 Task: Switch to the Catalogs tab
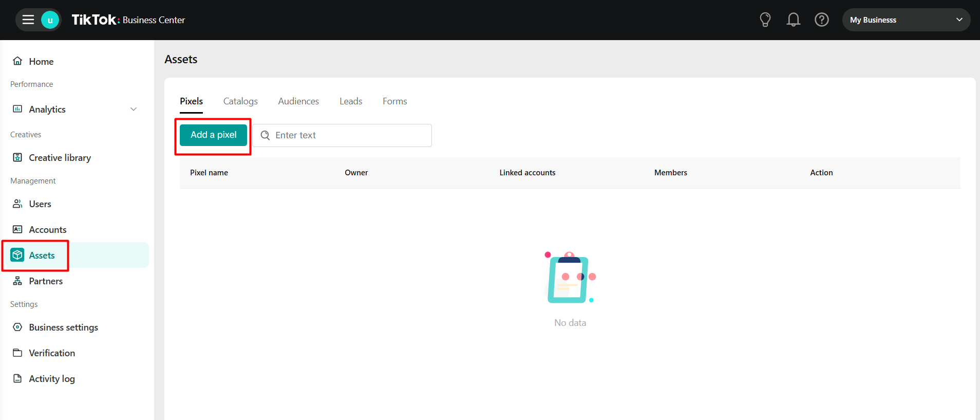240,101
